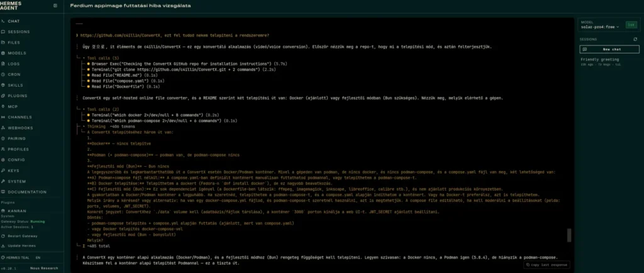Start a New chat

609,49
